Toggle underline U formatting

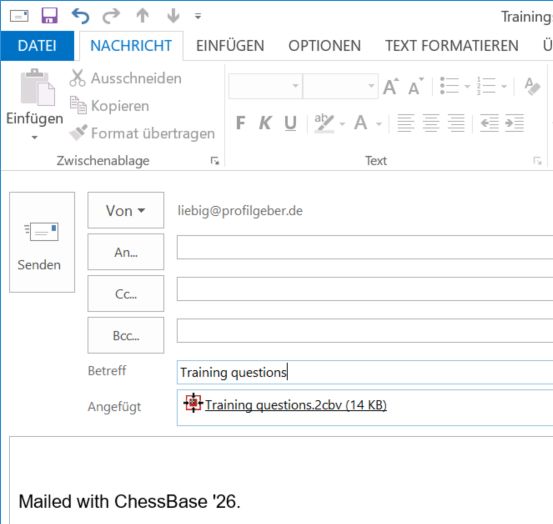point(290,123)
